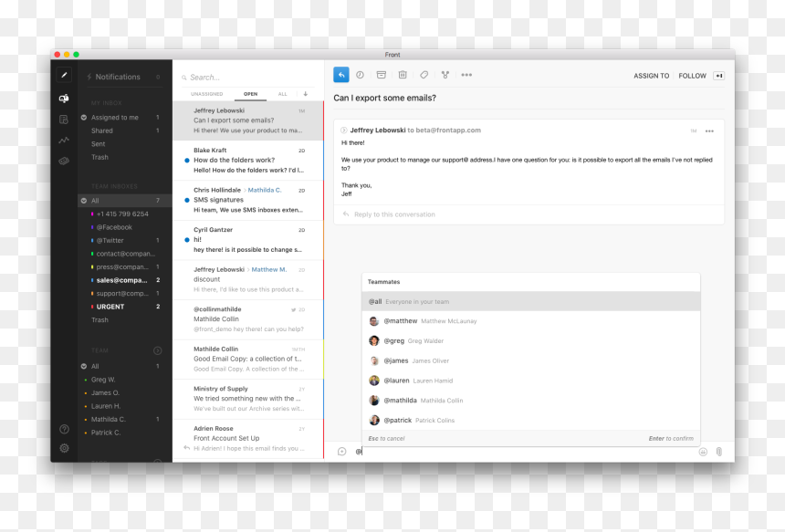Select @matthew Matthew McLaunay
785x532 pixels.
tap(530, 321)
